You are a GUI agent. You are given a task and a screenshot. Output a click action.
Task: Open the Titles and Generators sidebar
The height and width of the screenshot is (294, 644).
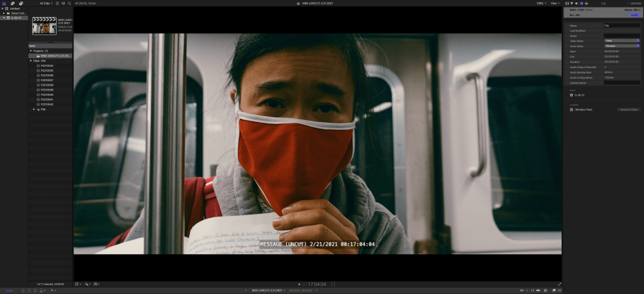click(x=21, y=3)
